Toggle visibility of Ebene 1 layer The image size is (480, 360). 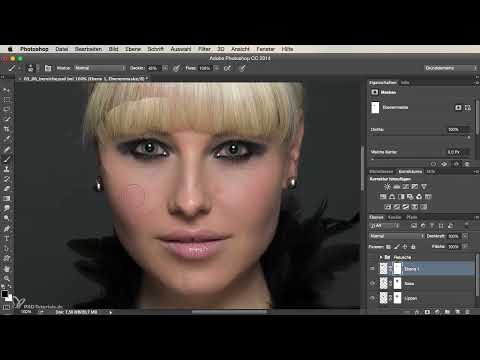pos(372,269)
